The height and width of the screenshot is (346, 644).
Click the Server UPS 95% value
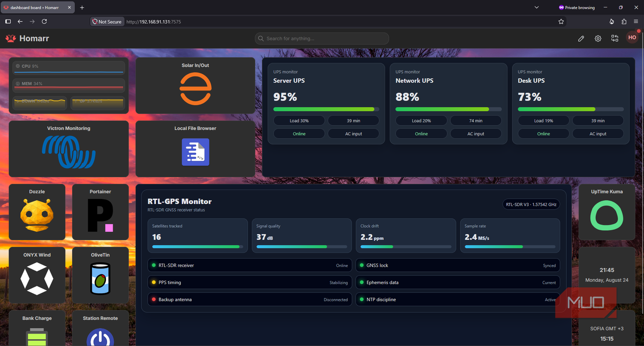pos(285,97)
